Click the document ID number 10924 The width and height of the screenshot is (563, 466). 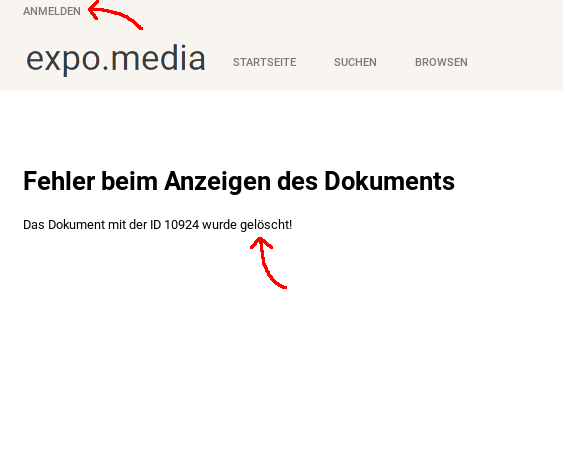[x=181, y=225]
